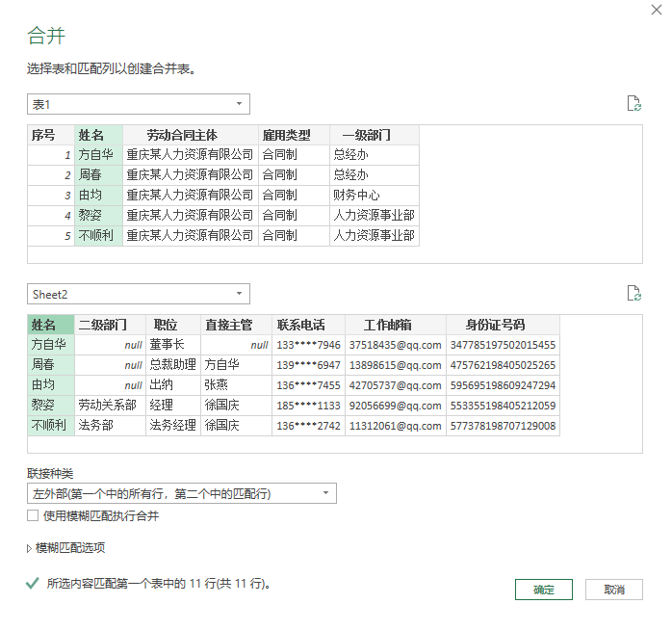This screenshot has height=630, width=672.
Task: Select the 联系电话 column header
Action: (x=309, y=325)
